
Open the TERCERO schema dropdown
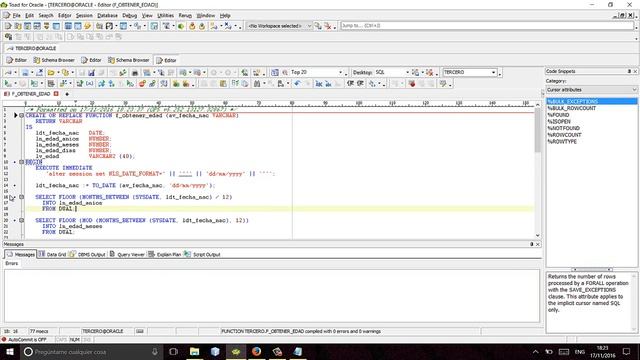coord(493,72)
